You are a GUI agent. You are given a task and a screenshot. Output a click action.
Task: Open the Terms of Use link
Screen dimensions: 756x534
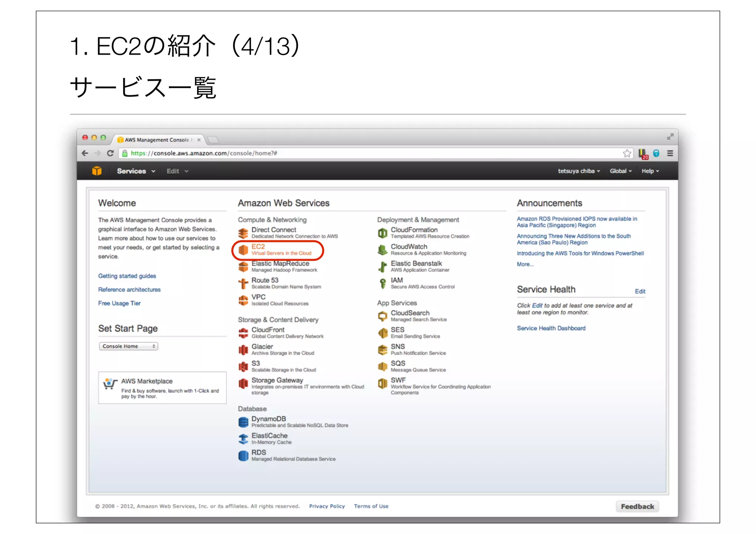point(371,506)
